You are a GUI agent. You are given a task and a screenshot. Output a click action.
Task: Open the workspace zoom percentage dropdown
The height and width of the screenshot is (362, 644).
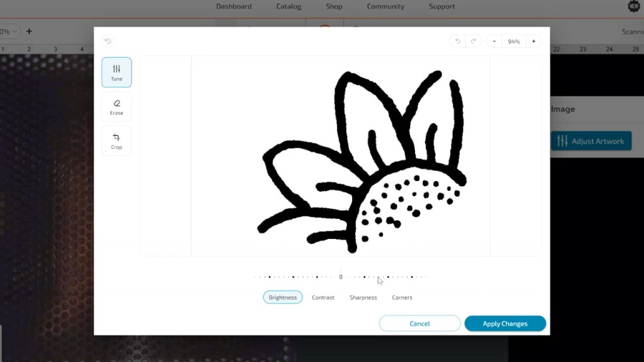coord(9,31)
